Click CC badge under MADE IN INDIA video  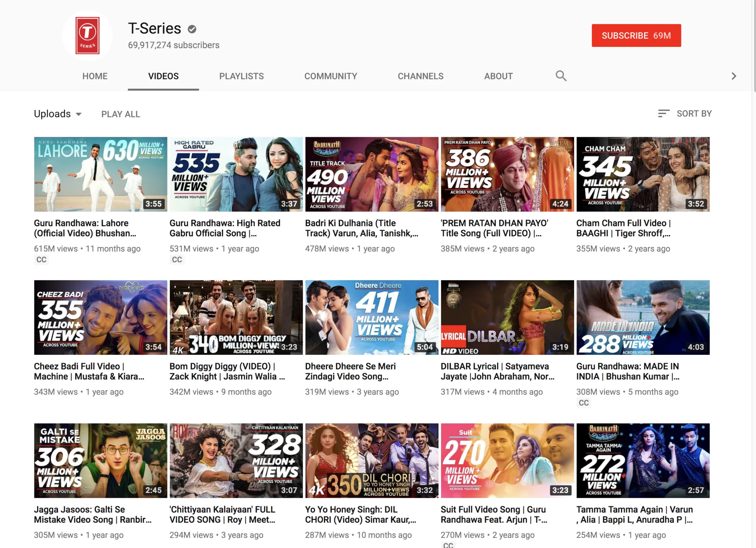[584, 403]
